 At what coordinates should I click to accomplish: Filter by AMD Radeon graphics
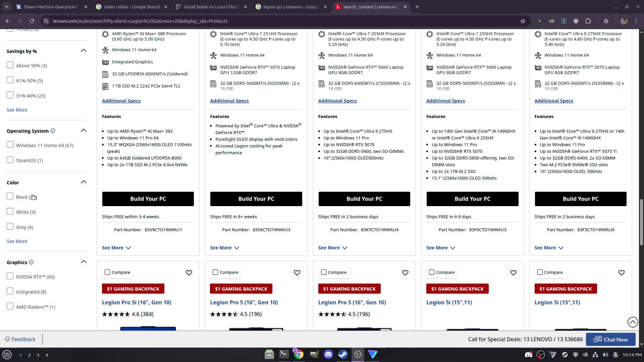click(10, 306)
